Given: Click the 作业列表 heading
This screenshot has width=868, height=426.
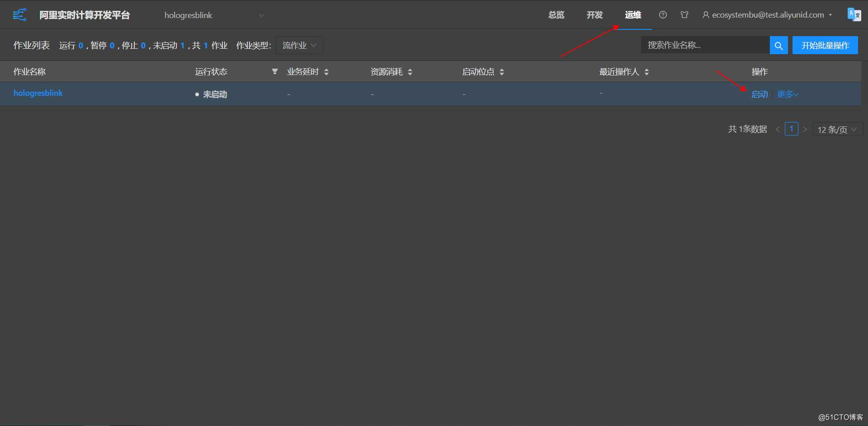Looking at the screenshot, I should pos(32,45).
